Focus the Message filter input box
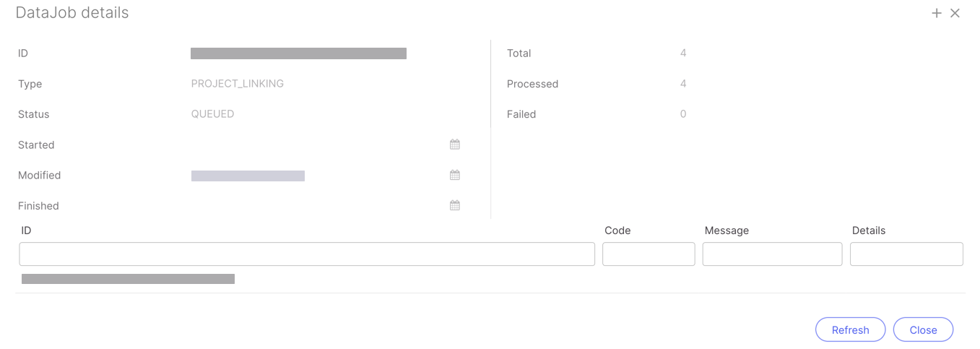This screenshot has height=349, width=980. tap(772, 254)
